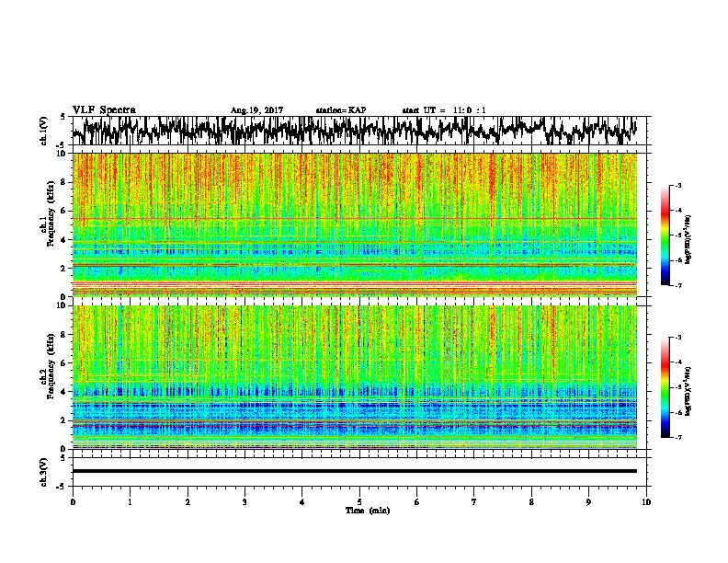Click time axis tick label "7"

tap(474, 502)
